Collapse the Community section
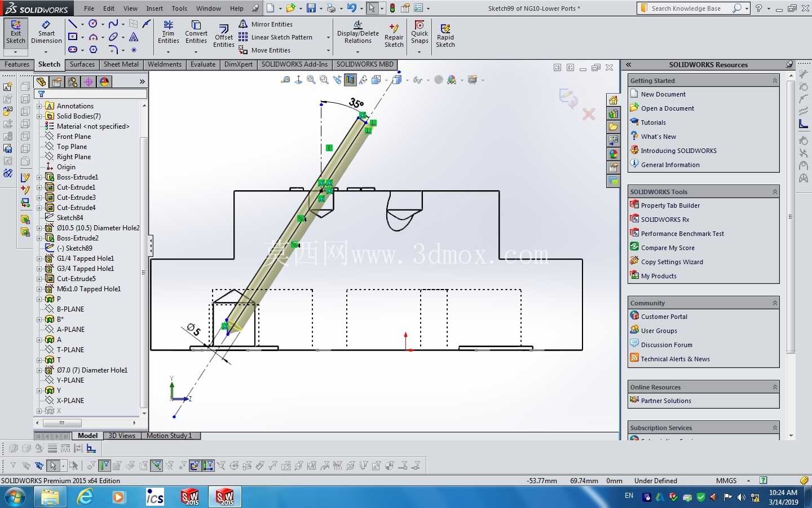 [x=775, y=303]
